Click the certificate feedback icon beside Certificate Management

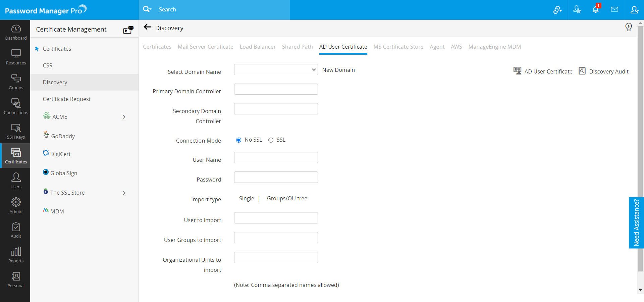pos(128,30)
